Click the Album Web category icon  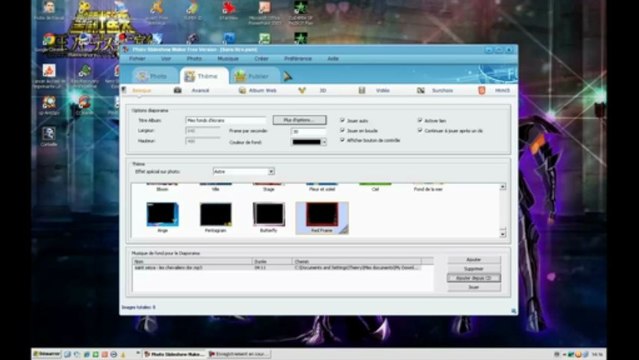[242, 90]
